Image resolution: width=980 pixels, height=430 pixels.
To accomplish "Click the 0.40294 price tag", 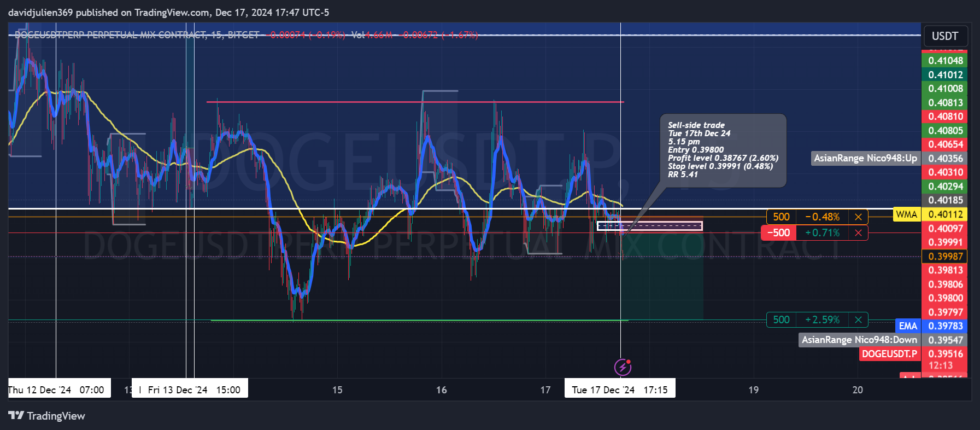I will point(945,187).
